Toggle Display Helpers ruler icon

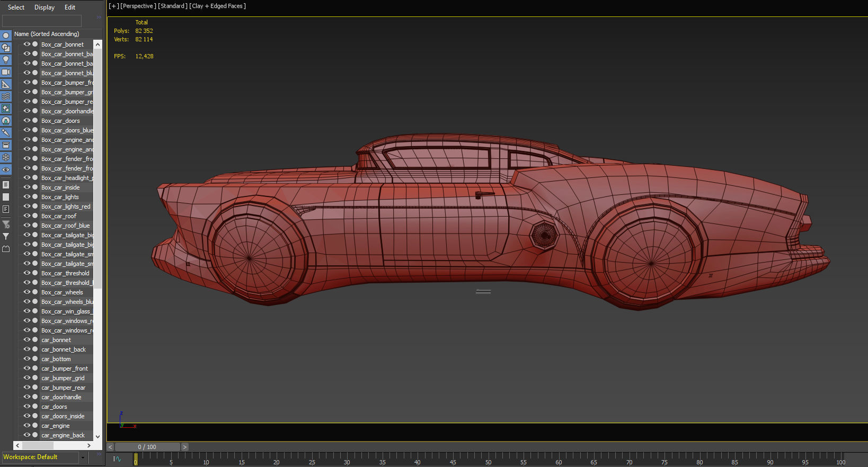click(x=6, y=84)
